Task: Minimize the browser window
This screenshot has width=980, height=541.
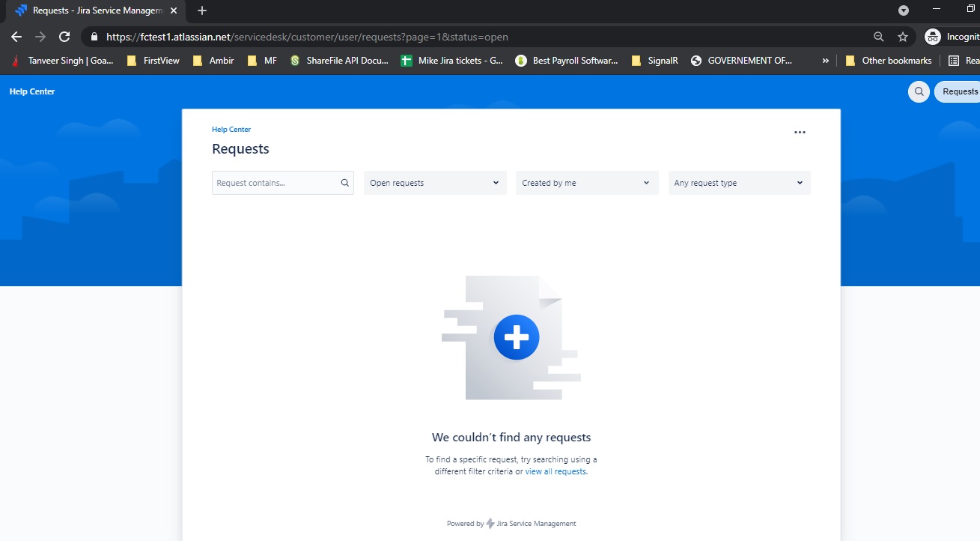Action: 938,9
